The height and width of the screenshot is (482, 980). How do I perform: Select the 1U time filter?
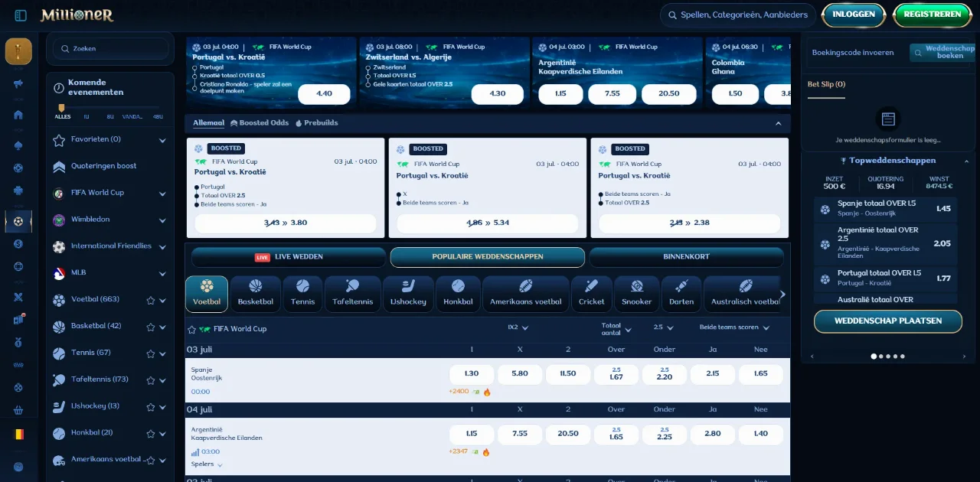(x=87, y=117)
